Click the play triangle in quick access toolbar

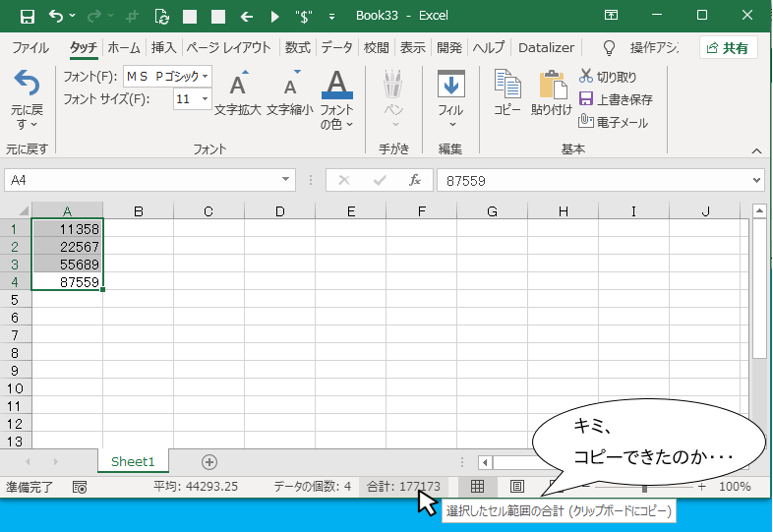pos(275,17)
